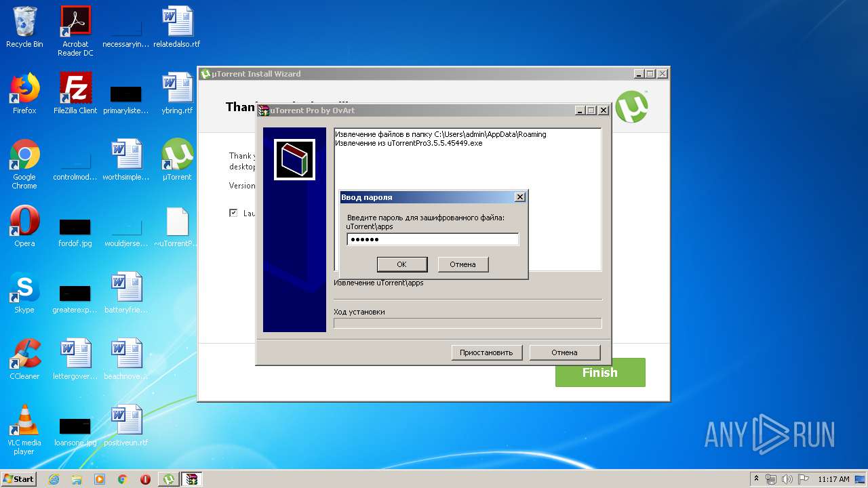Launch Acrobat Reader DC shortcut
Image resolution: width=868 pixels, height=488 pixels.
coord(75,31)
